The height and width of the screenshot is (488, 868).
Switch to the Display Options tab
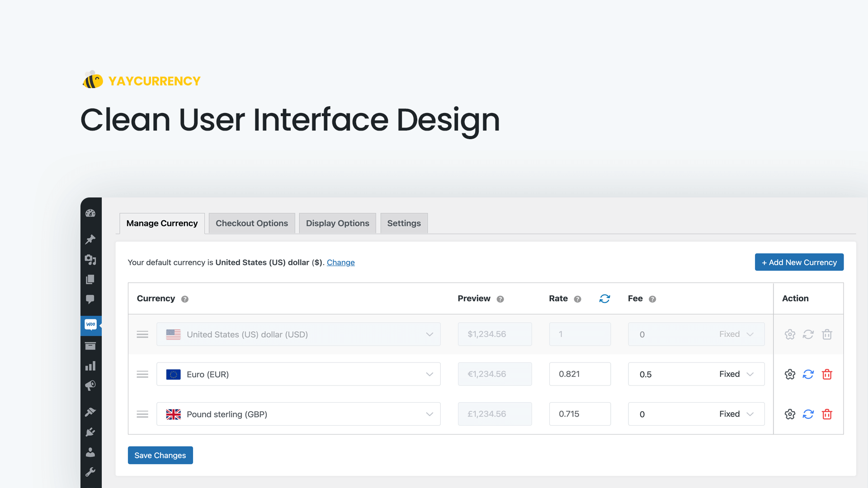(337, 223)
